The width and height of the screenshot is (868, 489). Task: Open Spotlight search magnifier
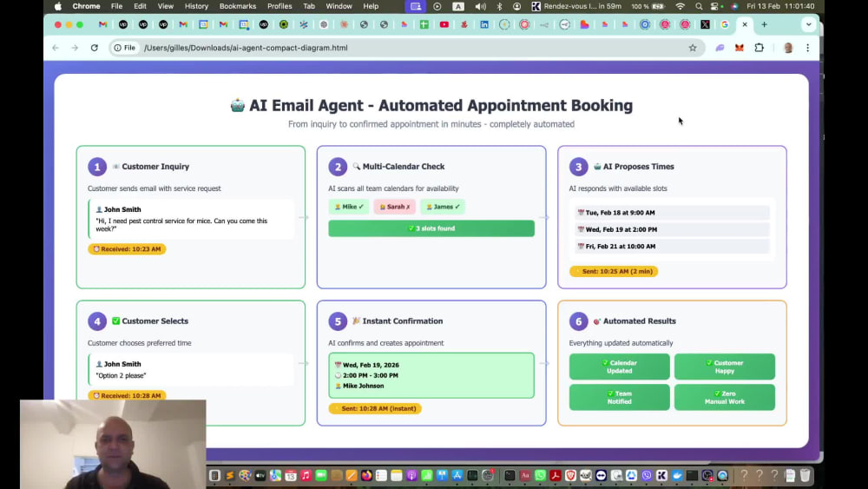(x=699, y=6)
